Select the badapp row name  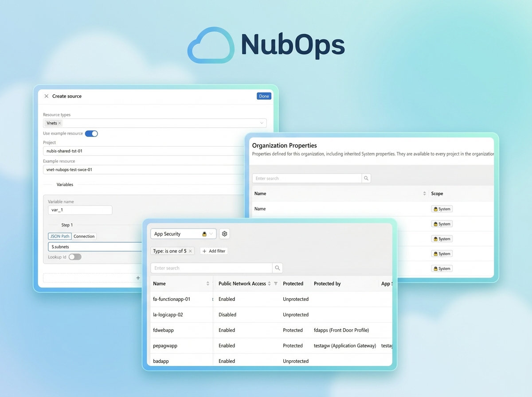(x=161, y=361)
